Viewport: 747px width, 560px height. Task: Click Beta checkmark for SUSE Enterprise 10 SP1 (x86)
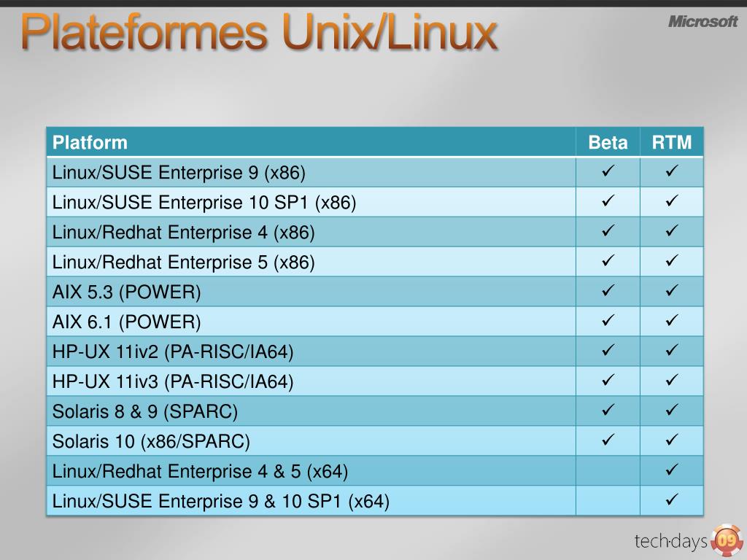point(608,201)
